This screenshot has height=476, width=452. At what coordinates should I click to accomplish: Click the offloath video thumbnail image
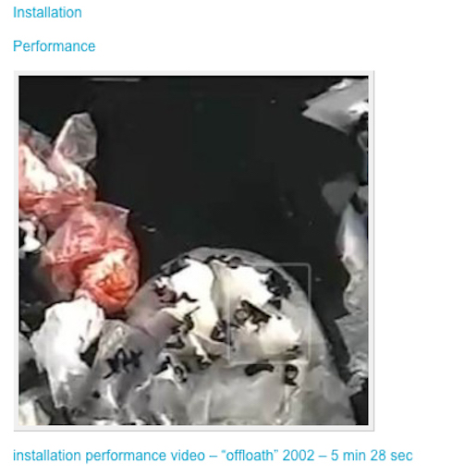coord(193,250)
